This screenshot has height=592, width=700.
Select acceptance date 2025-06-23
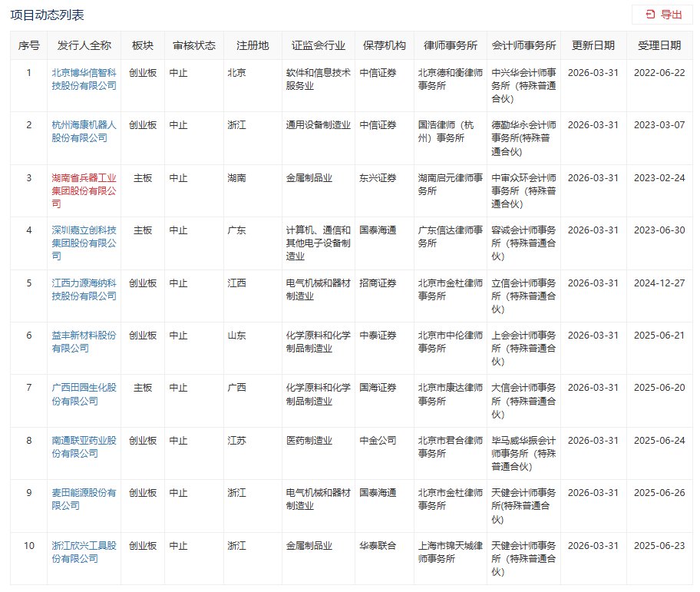coord(659,546)
